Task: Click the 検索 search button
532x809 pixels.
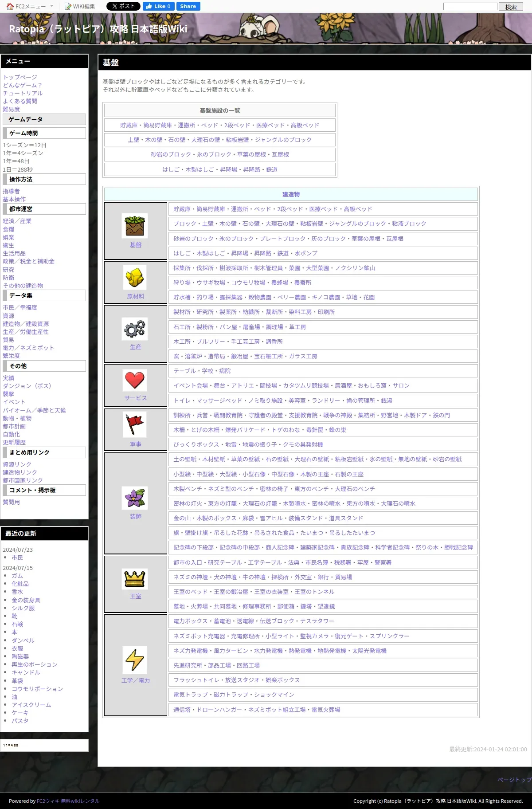Action: click(x=511, y=7)
